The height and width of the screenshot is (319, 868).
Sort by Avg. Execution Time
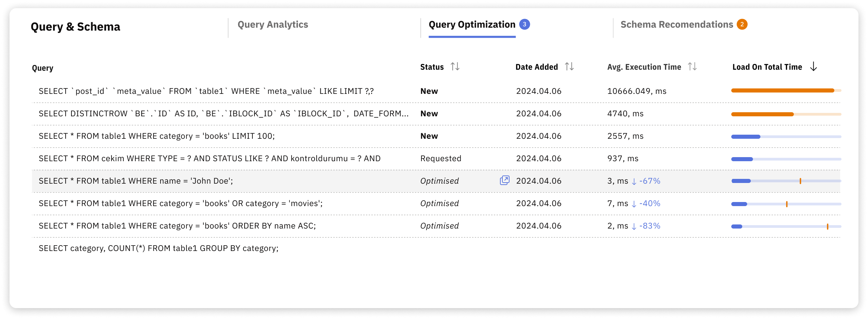(x=692, y=67)
